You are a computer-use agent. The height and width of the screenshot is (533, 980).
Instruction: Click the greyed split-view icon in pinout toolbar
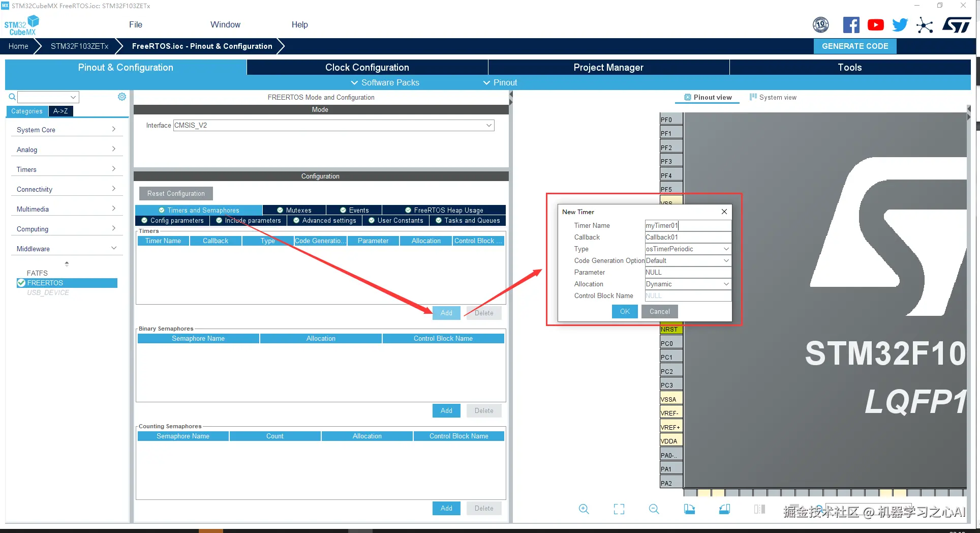760,509
